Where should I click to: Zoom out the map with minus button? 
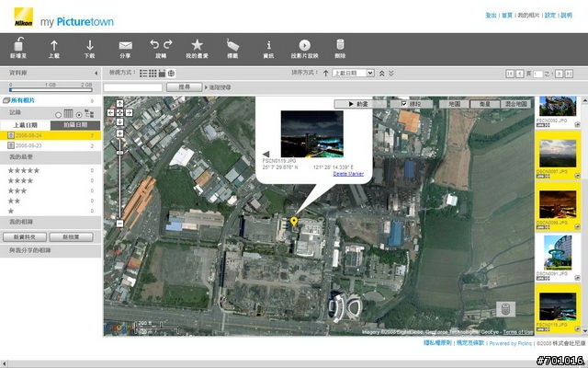click(x=119, y=224)
